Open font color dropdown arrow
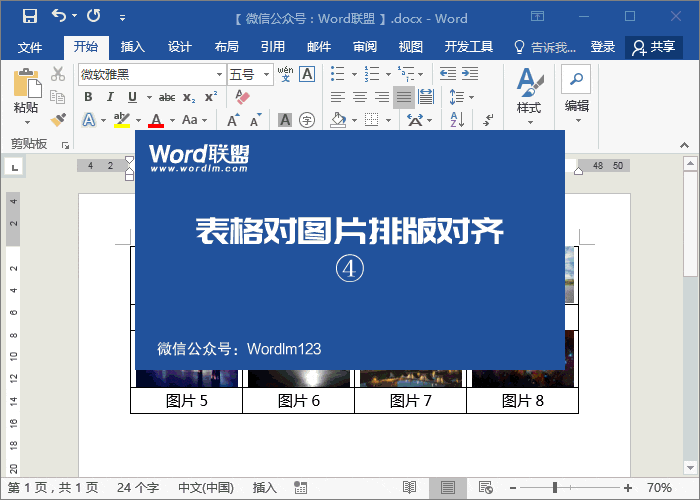The width and height of the screenshot is (700, 500). point(172,121)
